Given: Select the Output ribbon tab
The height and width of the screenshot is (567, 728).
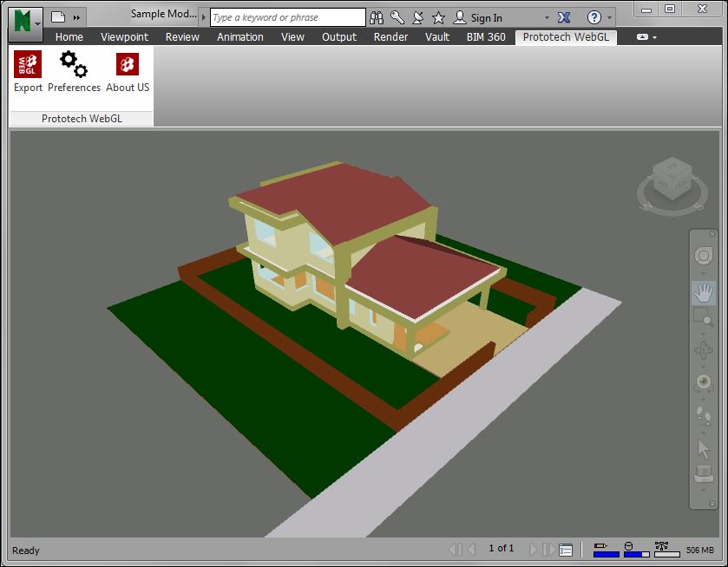Looking at the screenshot, I should (339, 37).
